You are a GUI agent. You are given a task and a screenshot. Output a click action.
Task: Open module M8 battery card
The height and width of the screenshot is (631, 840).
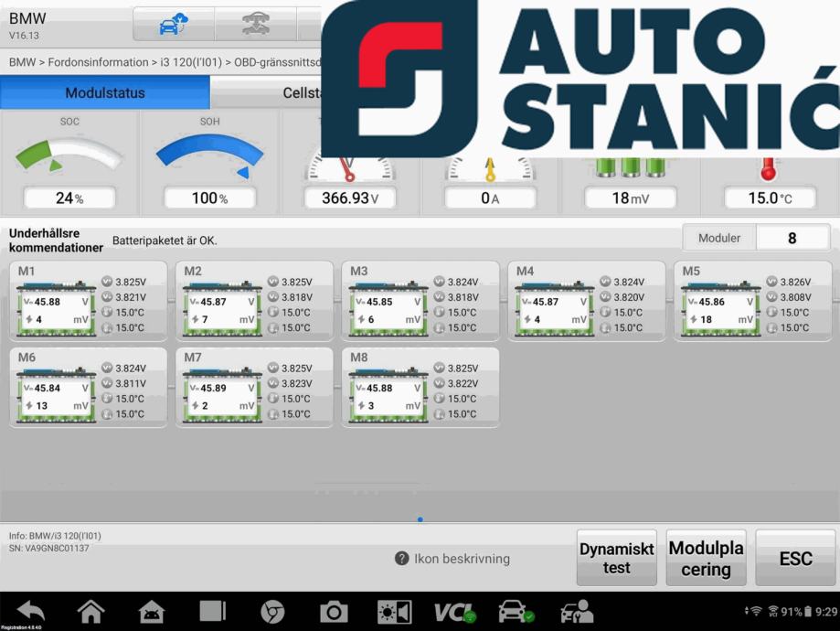[420, 387]
